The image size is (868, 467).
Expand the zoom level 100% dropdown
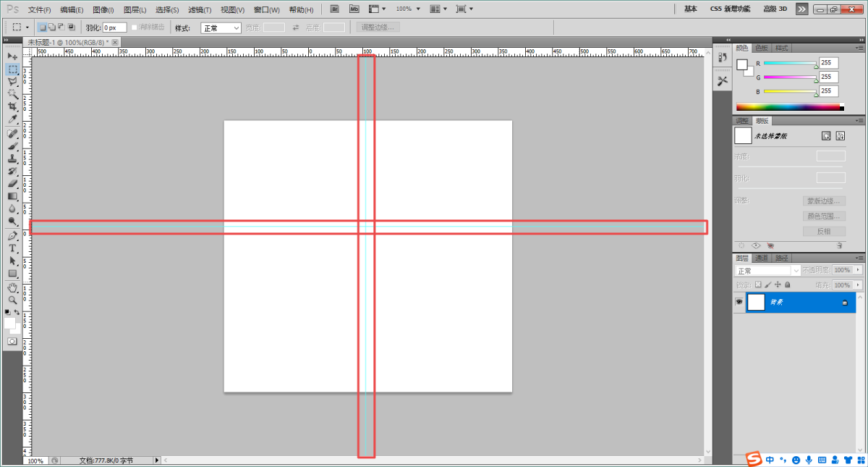click(407, 9)
